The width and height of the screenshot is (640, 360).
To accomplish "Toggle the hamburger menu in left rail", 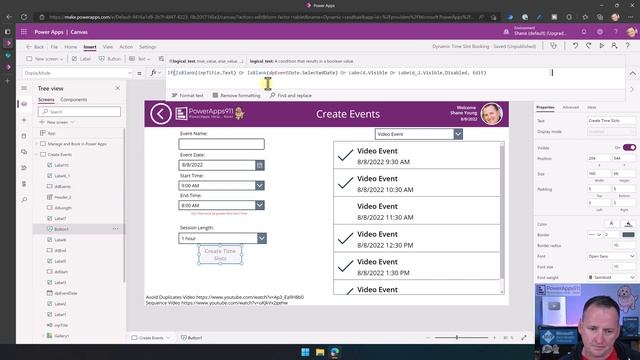I will (x=24, y=88).
